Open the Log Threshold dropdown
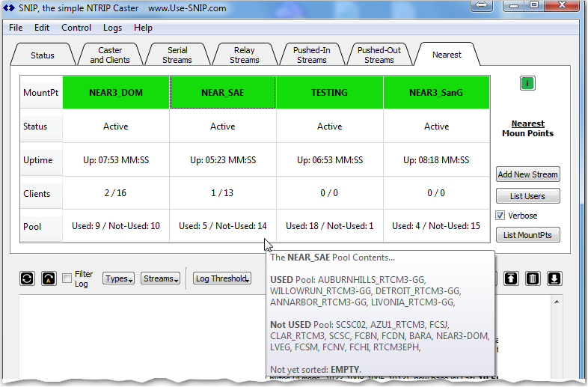The width and height of the screenshot is (588, 387). pyautogui.click(x=221, y=278)
